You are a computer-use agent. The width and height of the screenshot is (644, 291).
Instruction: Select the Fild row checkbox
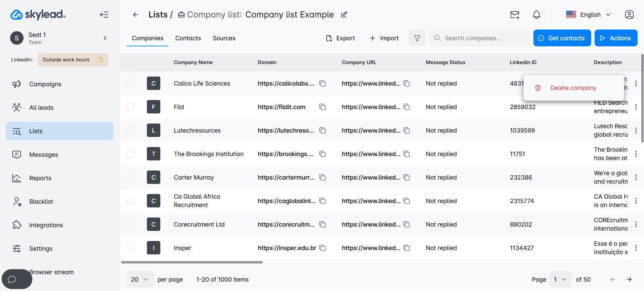[x=130, y=107]
